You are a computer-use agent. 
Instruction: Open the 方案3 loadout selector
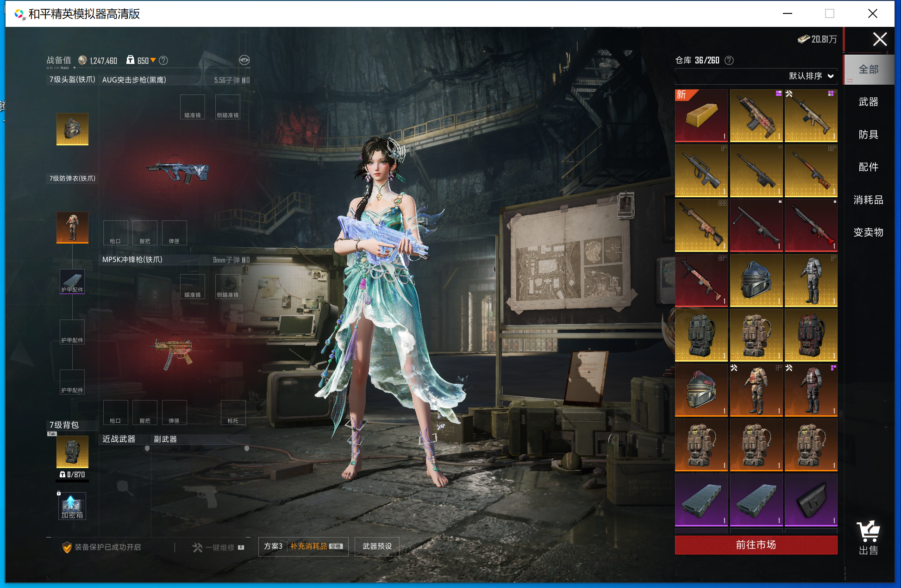tap(273, 546)
